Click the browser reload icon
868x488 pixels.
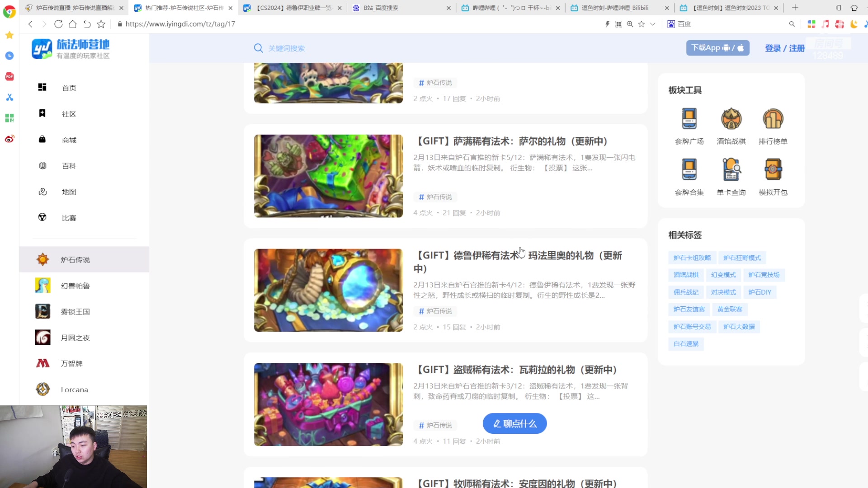(58, 24)
